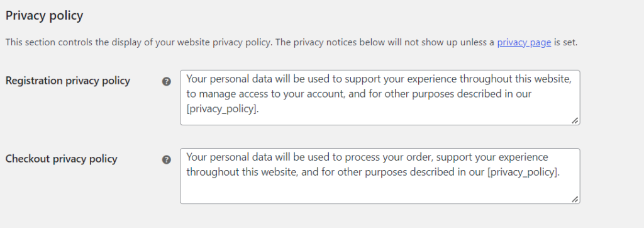Click the Checkout privacy policy label
Screen dimensions: 644x228
coord(61,159)
